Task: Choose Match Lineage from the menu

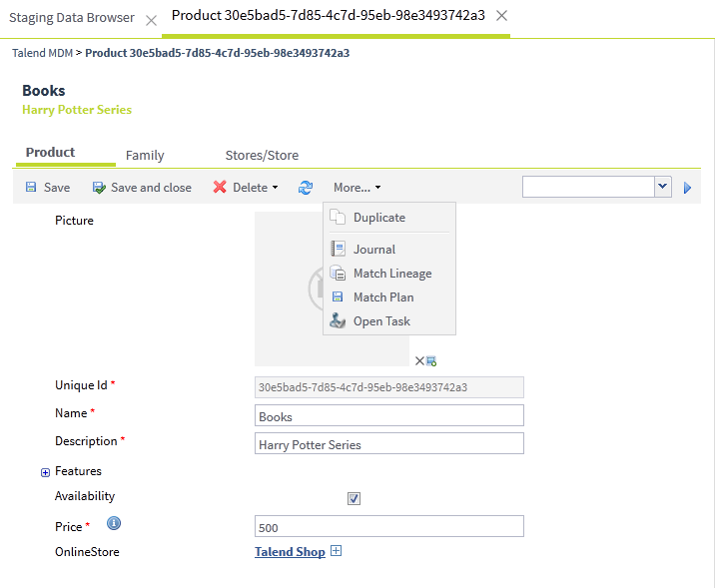Action: click(x=391, y=274)
